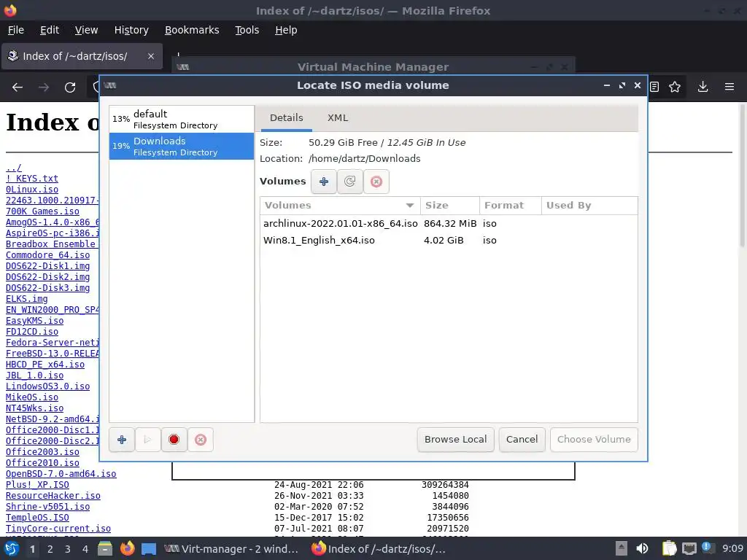Select the Downloads storage pool
Viewport: 747px width, 560px height.
182,146
